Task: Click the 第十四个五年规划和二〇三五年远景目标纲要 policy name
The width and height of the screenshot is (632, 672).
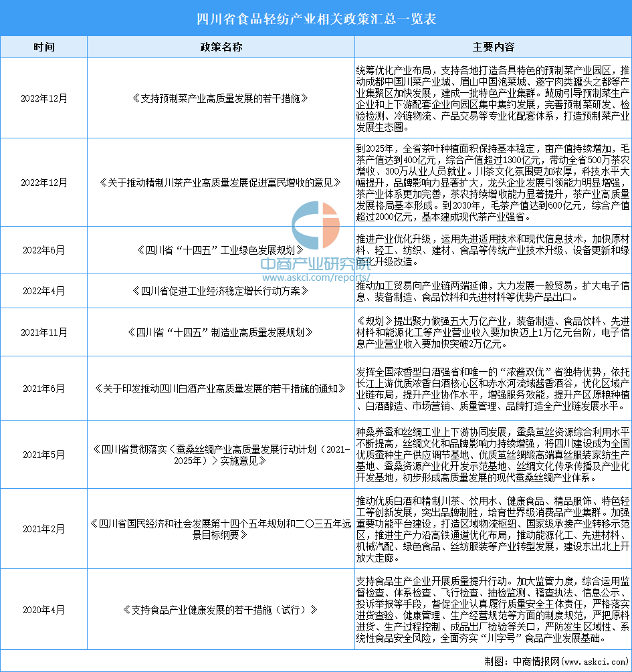Action: coord(221,530)
